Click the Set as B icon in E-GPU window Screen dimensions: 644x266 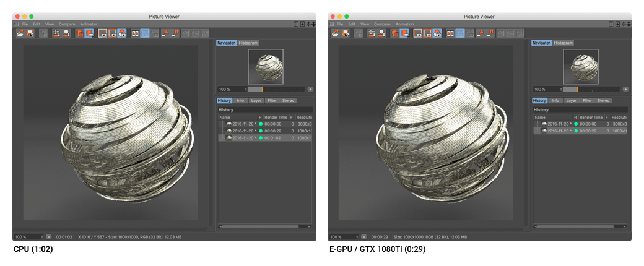(x=490, y=33)
